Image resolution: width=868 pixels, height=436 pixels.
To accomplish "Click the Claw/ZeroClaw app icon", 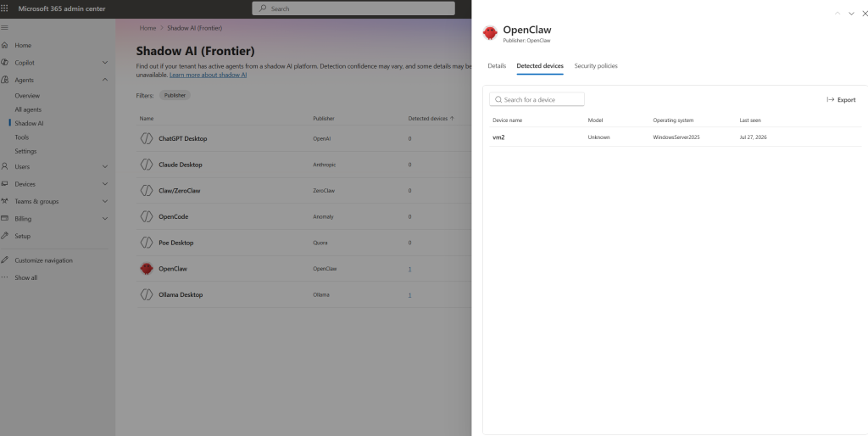I will pyautogui.click(x=146, y=191).
